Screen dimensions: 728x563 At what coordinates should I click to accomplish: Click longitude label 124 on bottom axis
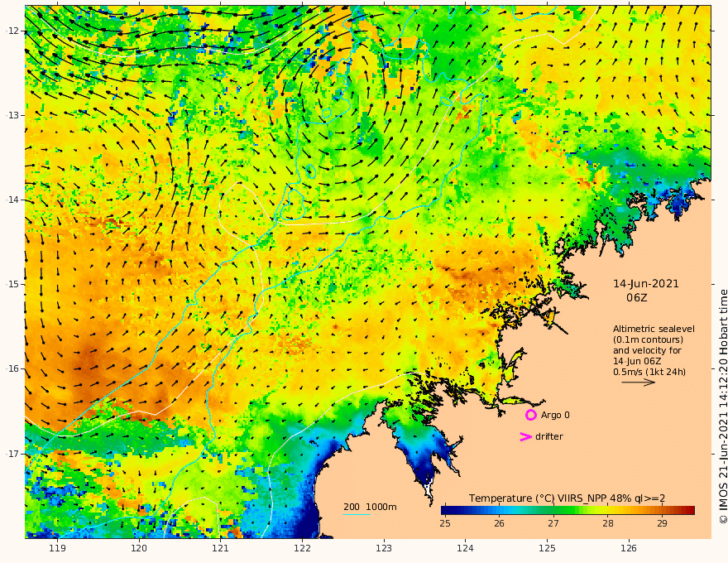tap(465, 549)
